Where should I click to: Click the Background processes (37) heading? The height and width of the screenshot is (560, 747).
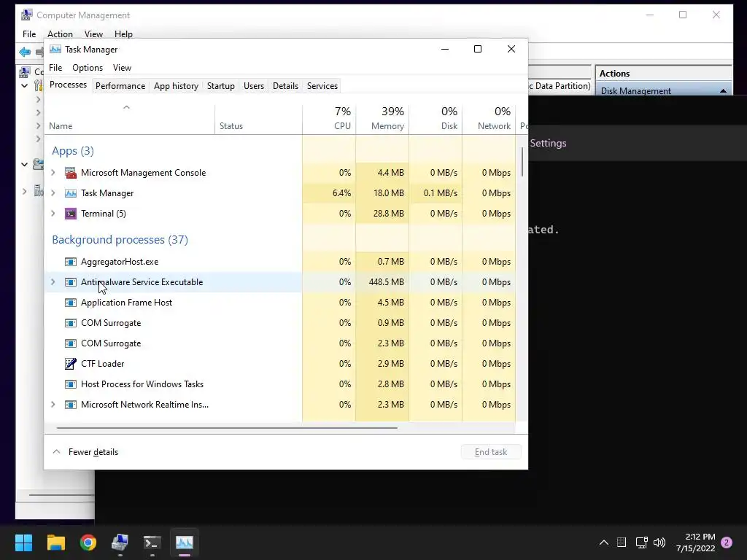click(x=120, y=239)
